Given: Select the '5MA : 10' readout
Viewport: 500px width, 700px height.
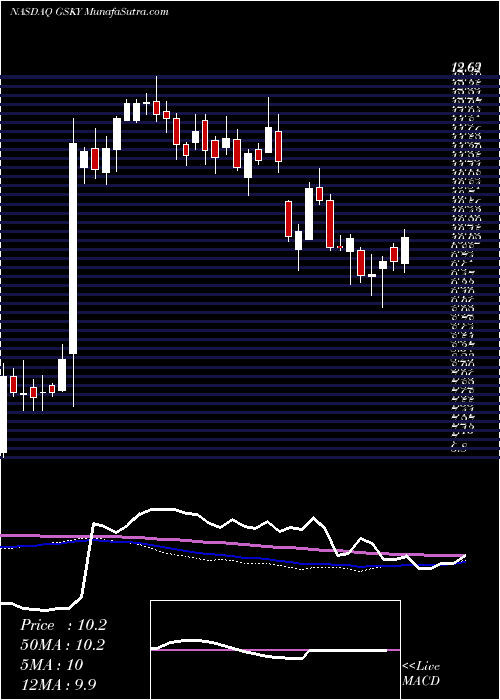Looking at the screenshot, I should [51, 664].
